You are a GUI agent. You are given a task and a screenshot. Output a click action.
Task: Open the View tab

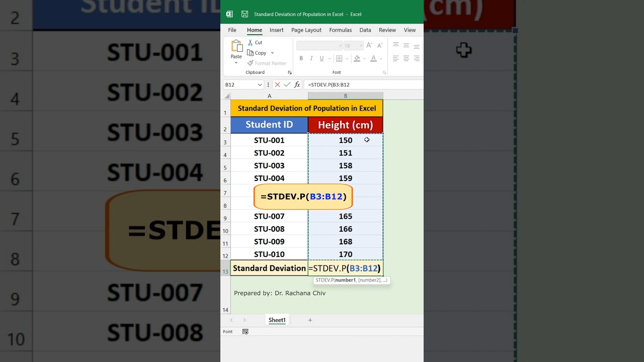(410, 30)
